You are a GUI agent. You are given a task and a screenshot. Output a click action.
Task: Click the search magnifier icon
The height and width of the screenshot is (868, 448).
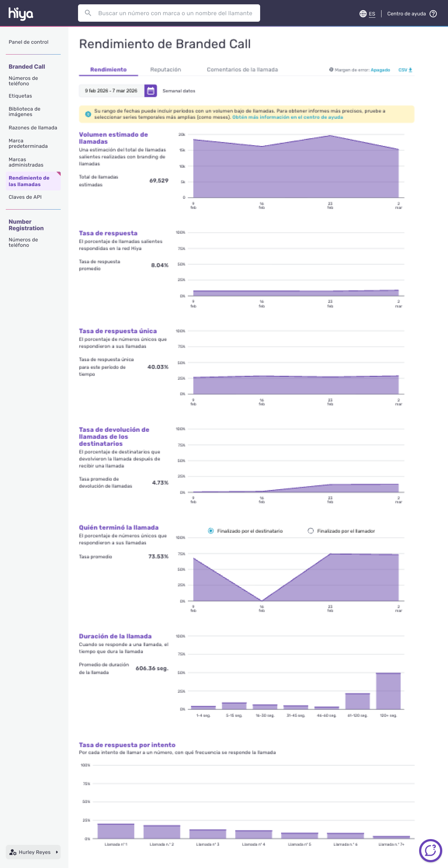(88, 13)
